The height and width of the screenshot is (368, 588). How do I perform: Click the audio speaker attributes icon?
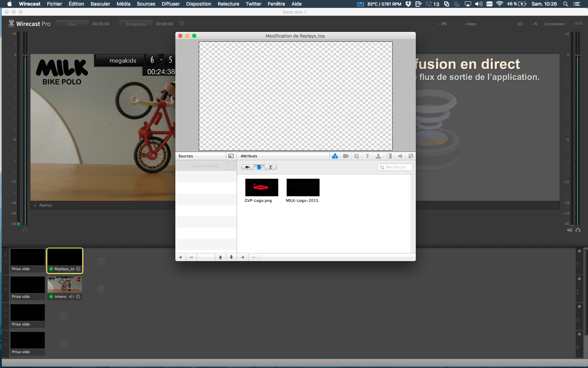click(x=400, y=156)
